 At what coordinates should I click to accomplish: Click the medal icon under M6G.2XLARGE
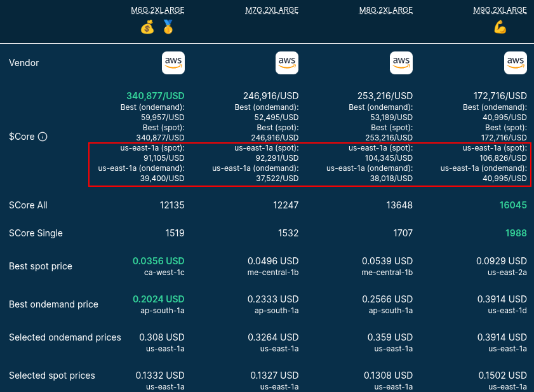(168, 27)
